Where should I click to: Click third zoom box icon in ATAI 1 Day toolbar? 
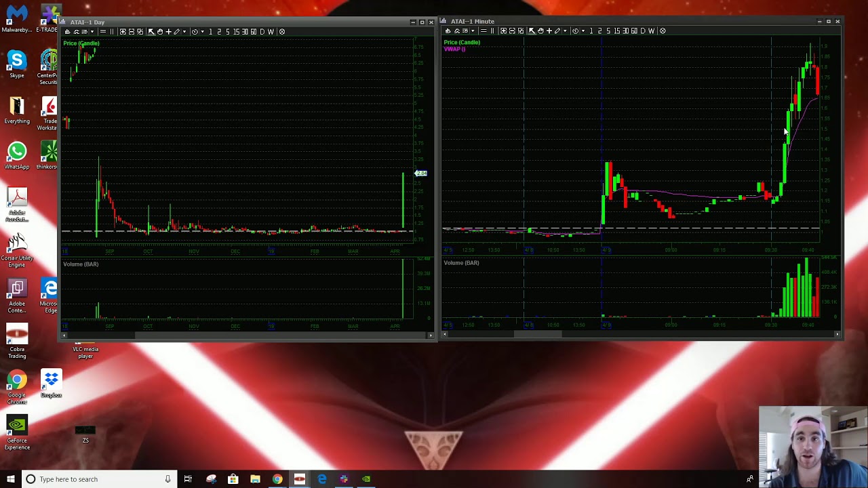pyautogui.click(x=140, y=31)
